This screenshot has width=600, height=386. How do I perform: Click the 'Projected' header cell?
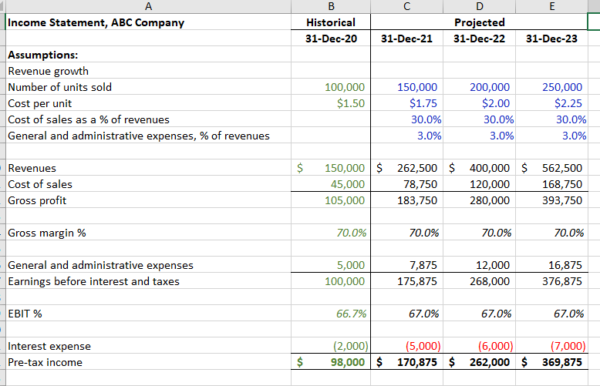point(479,22)
